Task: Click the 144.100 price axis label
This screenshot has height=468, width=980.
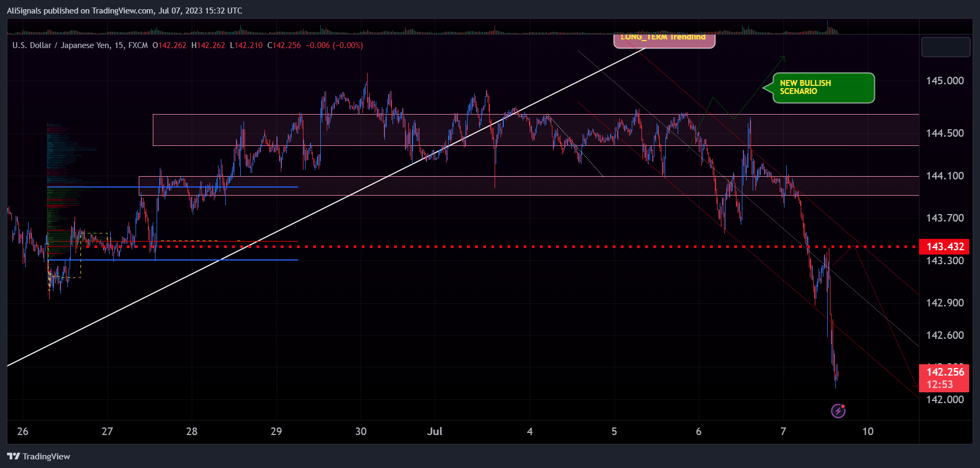Action: point(945,176)
